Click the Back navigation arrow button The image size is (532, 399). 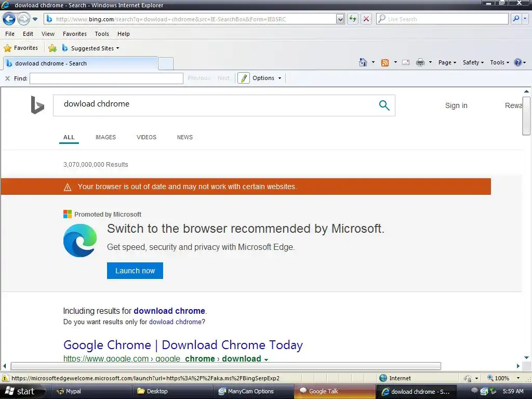(9, 19)
